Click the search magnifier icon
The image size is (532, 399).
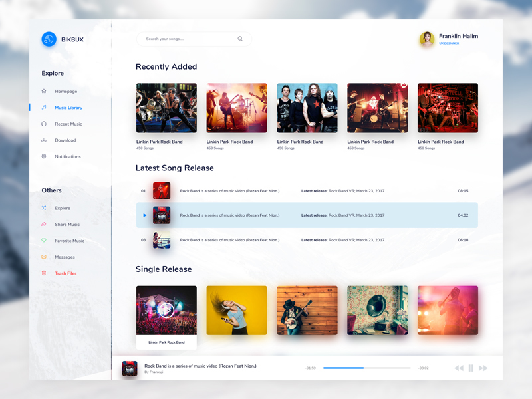pyautogui.click(x=240, y=39)
